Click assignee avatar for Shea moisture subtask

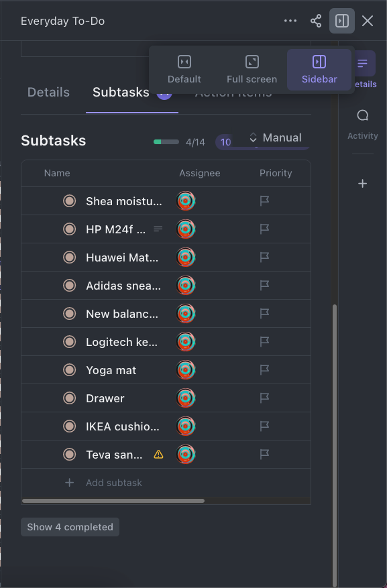(186, 201)
